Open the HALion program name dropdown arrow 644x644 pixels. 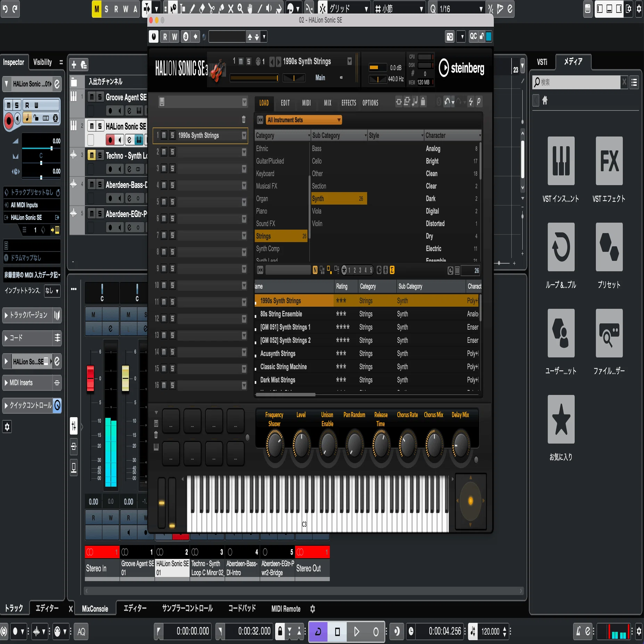tap(349, 61)
